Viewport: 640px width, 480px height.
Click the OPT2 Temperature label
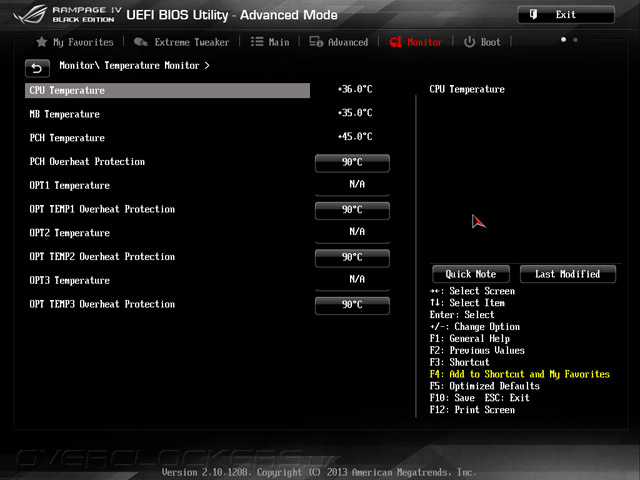(x=69, y=233)
